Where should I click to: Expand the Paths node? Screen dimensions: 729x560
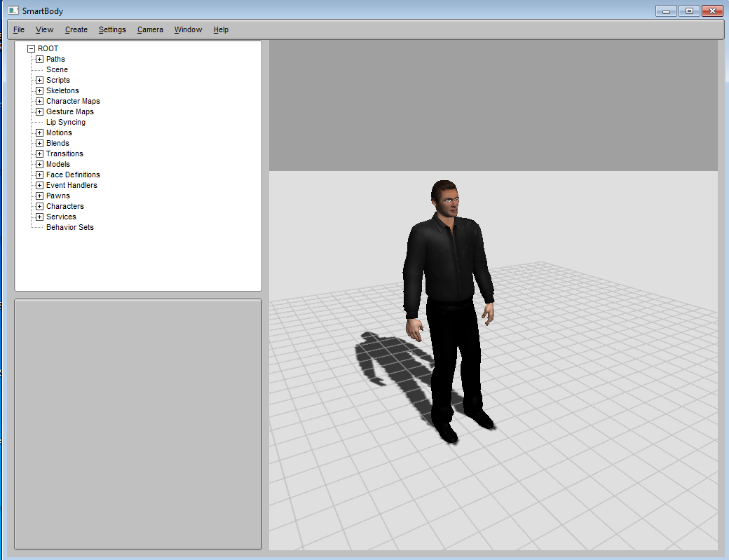[x=39, y=59]
